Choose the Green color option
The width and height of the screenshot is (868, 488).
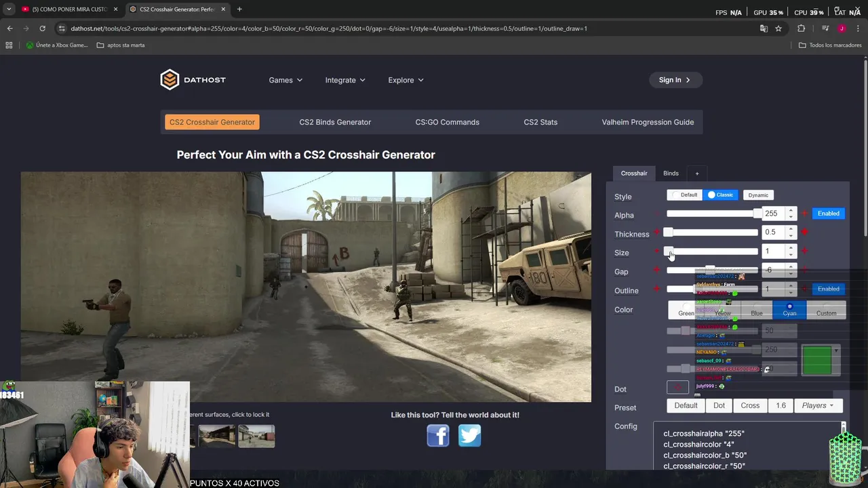[686, 310]
